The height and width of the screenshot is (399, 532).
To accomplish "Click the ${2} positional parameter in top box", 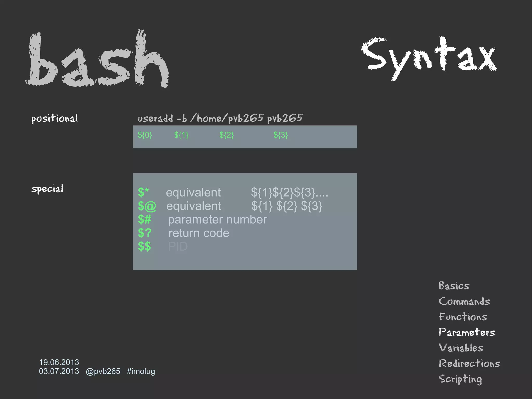I will 227,135.
